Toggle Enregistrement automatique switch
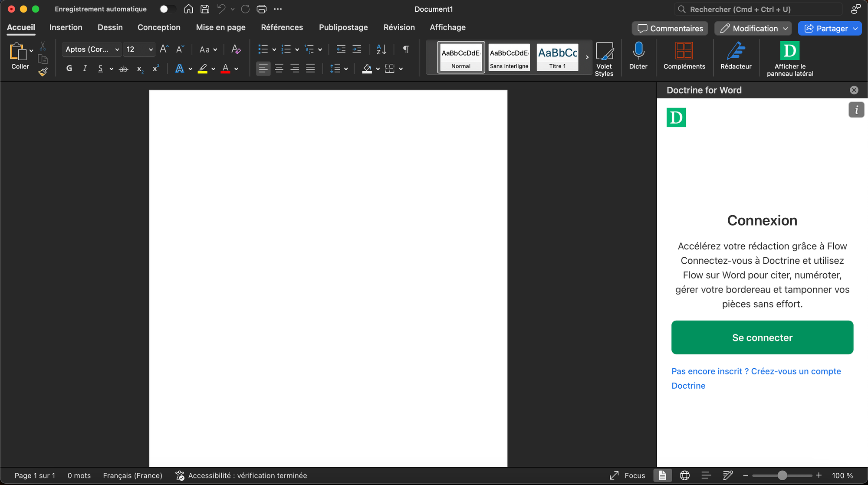Image resolution: width=868 pixels, height=485 pixels. tap(167, 9)
